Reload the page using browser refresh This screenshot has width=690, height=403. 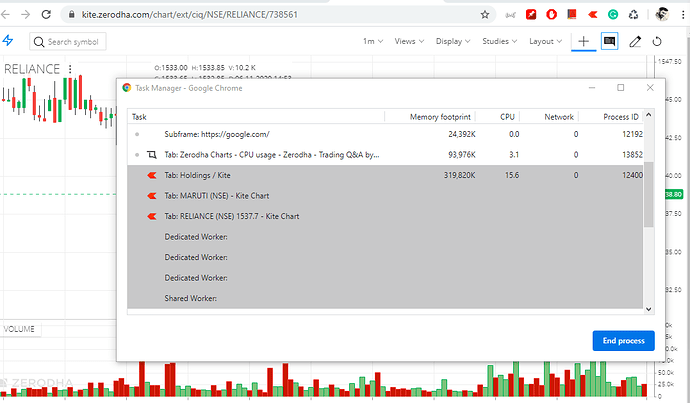coord(48,15)
